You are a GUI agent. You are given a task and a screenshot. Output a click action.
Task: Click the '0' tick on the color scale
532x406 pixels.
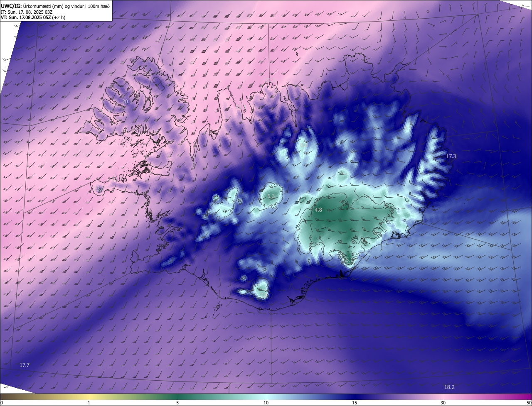2,403
